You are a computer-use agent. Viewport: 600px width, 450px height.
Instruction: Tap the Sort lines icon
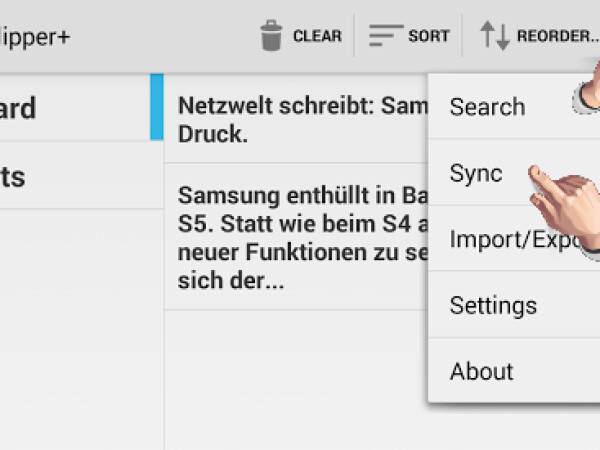coord(385,36)
